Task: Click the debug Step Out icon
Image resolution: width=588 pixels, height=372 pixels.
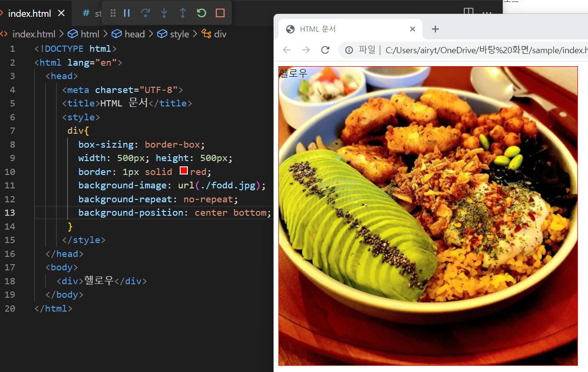Action: (x=183, y=13)
